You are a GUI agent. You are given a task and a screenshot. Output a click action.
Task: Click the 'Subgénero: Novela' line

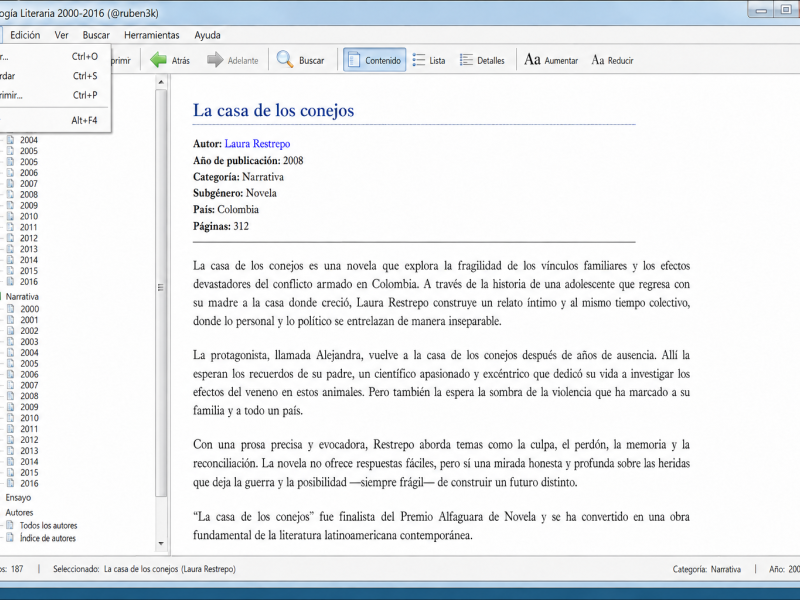pos(235,193)
